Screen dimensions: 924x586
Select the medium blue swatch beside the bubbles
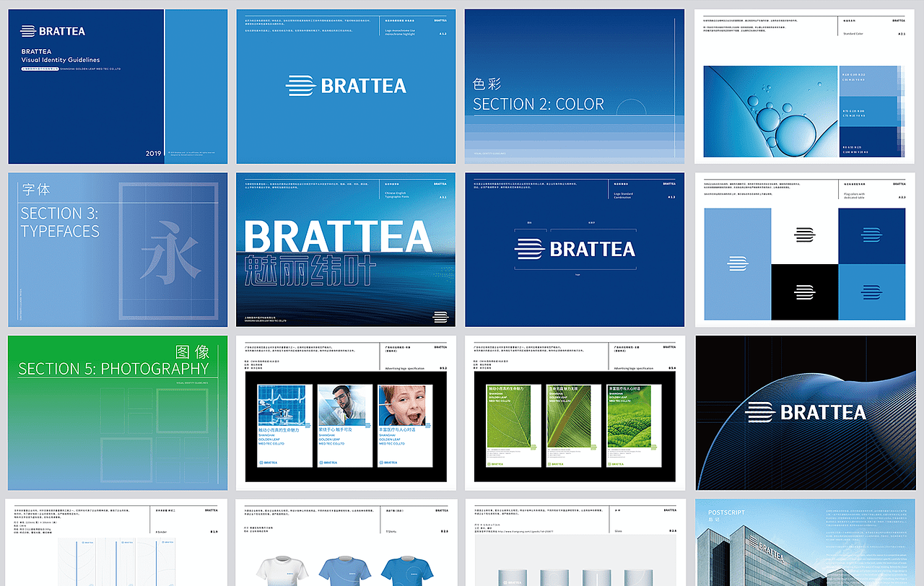coord(868,112)
